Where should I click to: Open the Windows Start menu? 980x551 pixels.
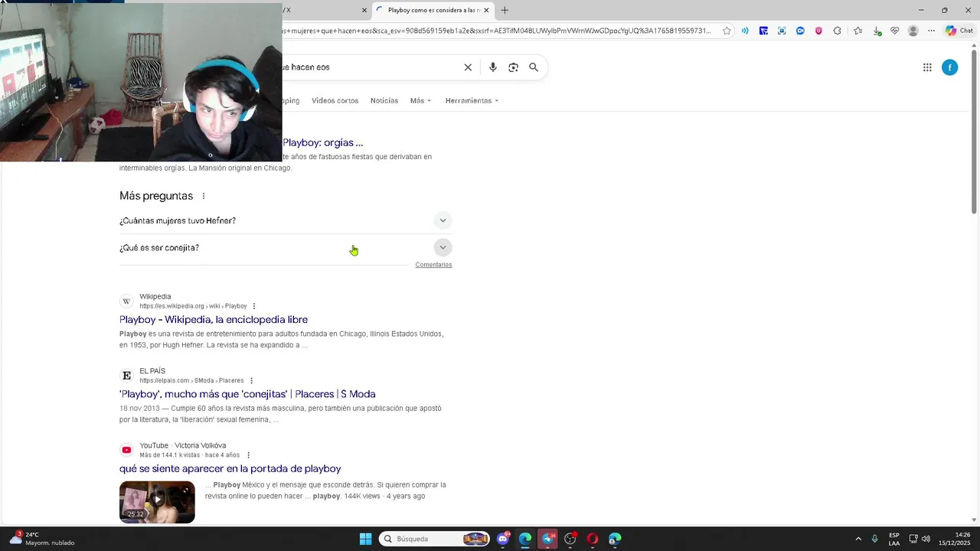(365, 539)
